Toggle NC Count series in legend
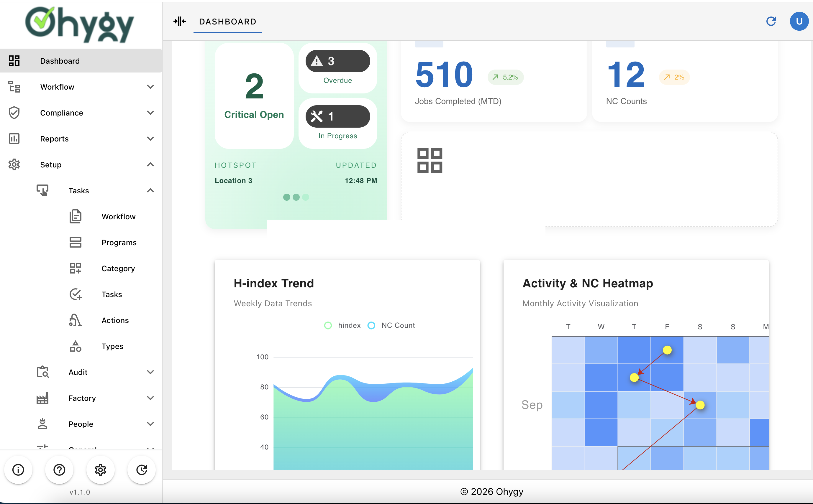The width and height of the screenshot is (813, 504). point(391,325)
